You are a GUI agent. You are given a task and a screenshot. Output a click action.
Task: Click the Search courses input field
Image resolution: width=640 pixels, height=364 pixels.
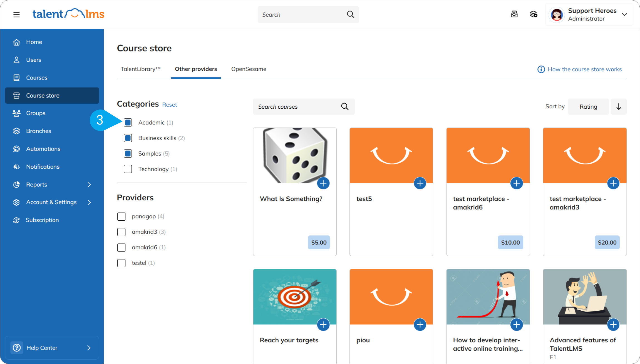tap(304, 106)
